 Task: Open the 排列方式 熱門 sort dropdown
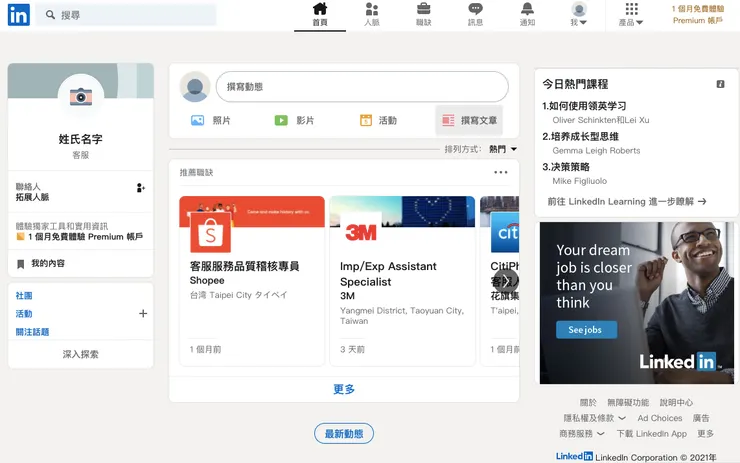tap(503, 150)
